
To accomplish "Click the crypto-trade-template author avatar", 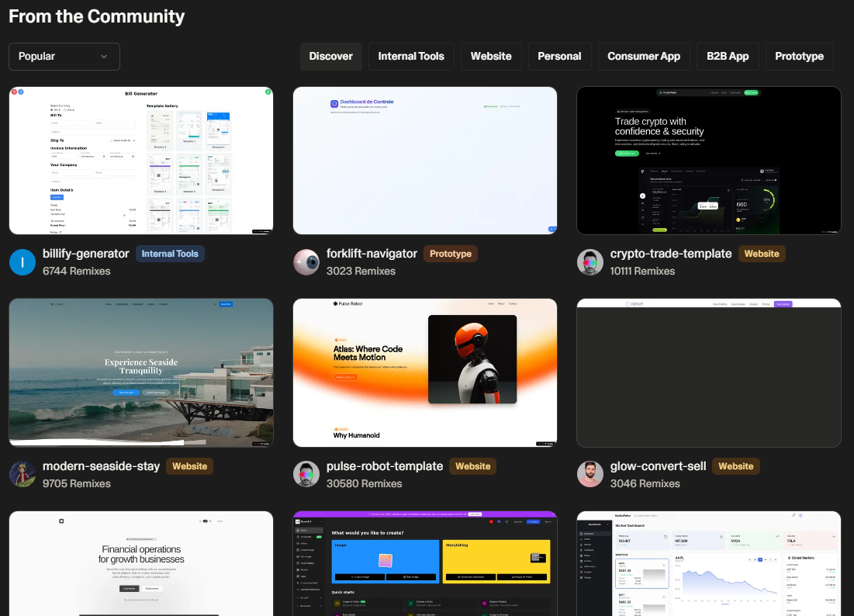I will pyautogui.click(x=590, y=262).
